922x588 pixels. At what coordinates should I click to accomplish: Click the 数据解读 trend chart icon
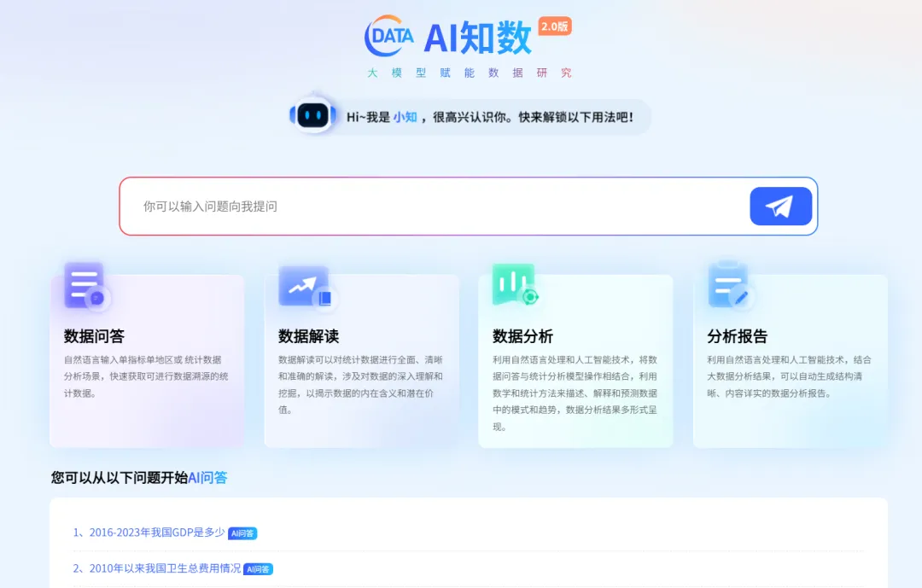(307, 287)
